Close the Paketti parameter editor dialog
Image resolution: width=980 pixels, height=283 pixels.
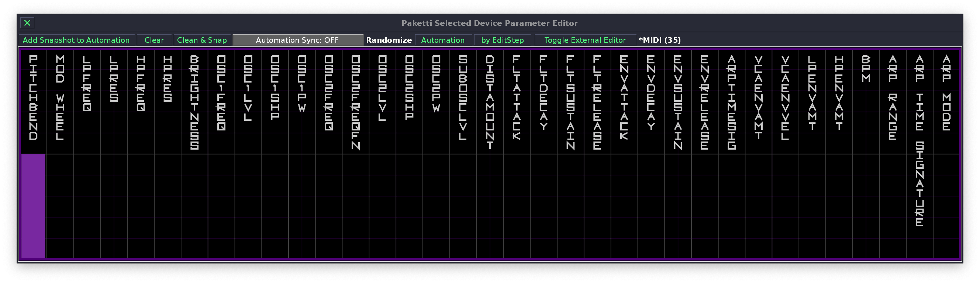click(27, 23)
